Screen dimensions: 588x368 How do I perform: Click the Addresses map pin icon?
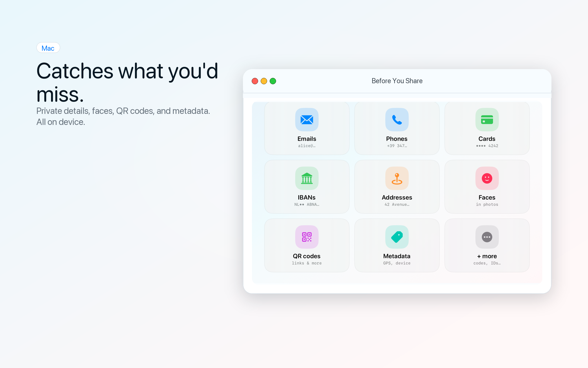point(397,178)
